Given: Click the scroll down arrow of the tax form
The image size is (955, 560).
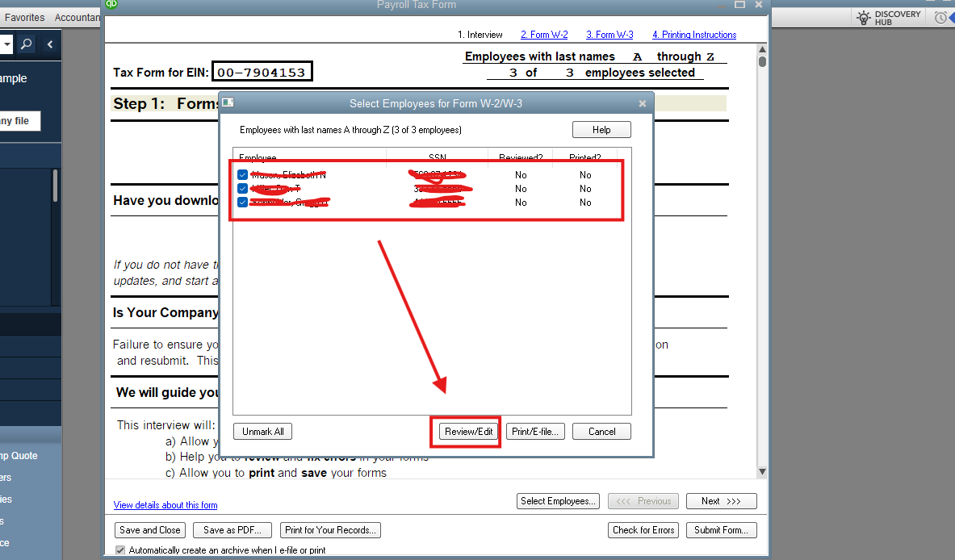Looking at the screenshot, I should pos(762,472).
